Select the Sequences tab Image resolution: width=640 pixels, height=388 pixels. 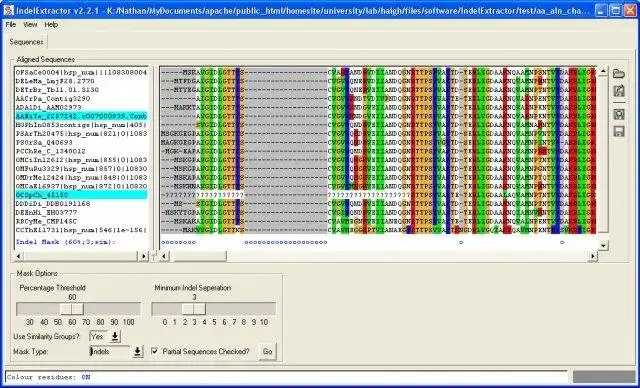(27, 42)
